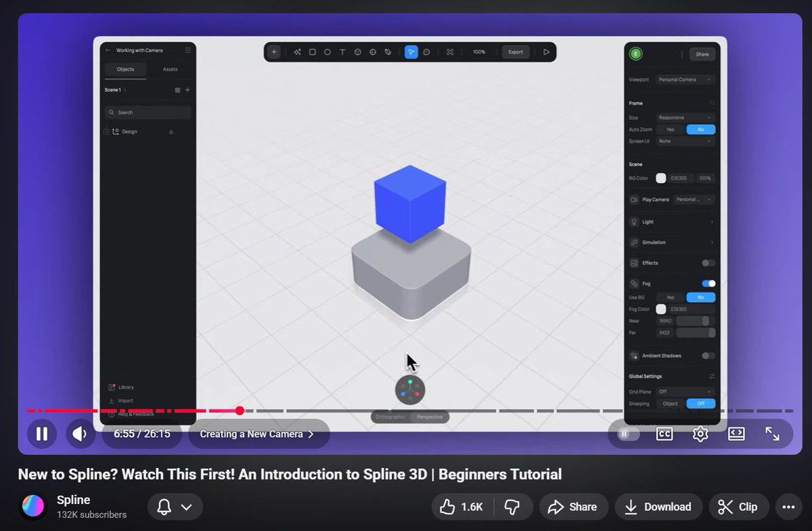Select the AI generate sparkle tool
The height and width of the screenshot is (531, 812).
pos(297,52)
